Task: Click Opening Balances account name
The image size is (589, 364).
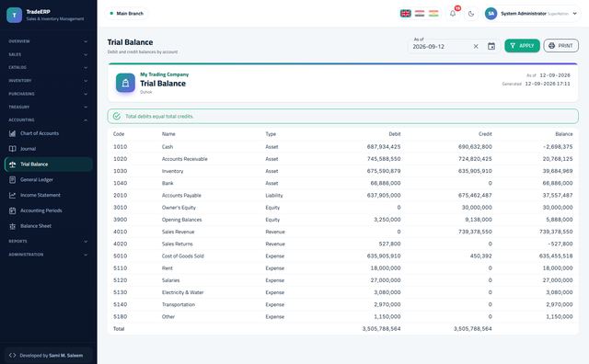Action: 182,220
